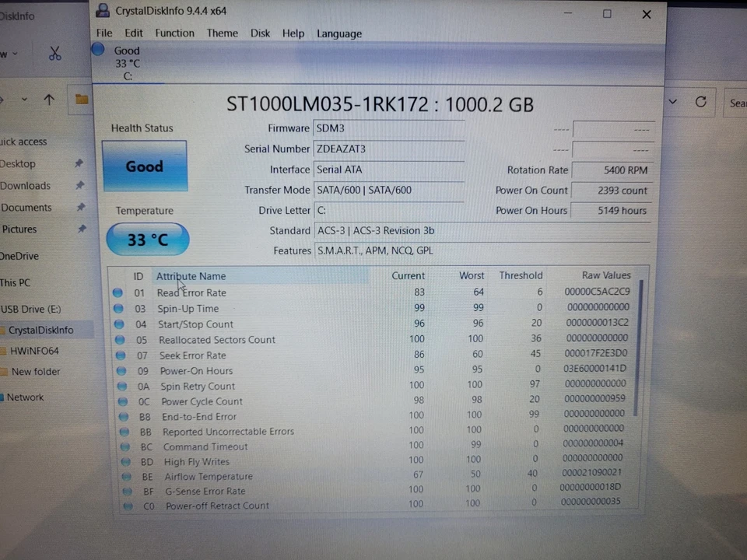Click the Up arrow in File Explorer navigation
The height and width of the screenshot is (560, 747).
49,100
